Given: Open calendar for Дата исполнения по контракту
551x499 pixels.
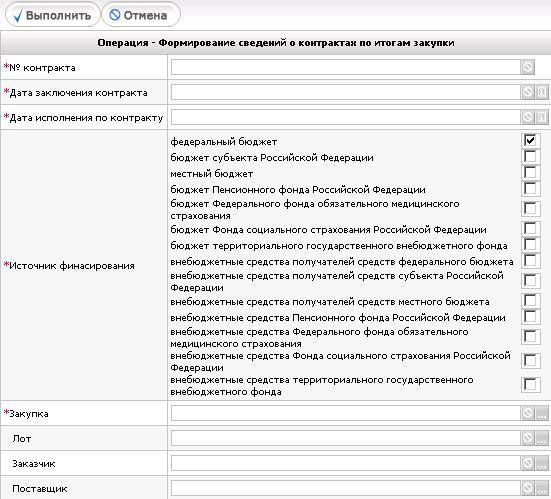Looking at the screenshot, I should tap(541, 117).
